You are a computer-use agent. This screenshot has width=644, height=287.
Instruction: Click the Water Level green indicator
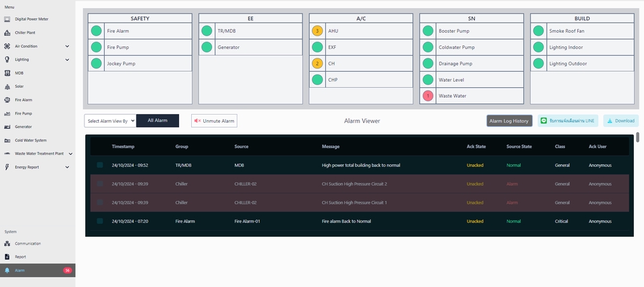(x=428, y=80)
